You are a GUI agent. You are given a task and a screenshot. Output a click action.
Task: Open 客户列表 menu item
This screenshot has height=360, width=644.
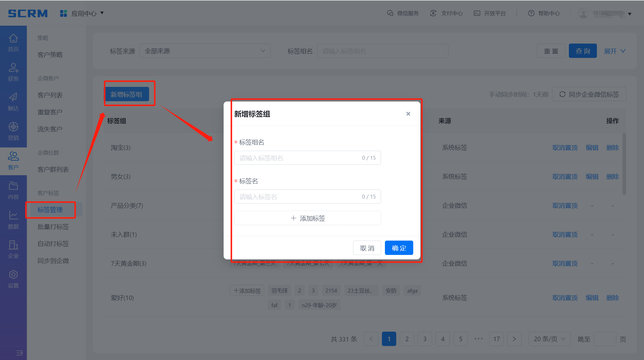point(50,95)
